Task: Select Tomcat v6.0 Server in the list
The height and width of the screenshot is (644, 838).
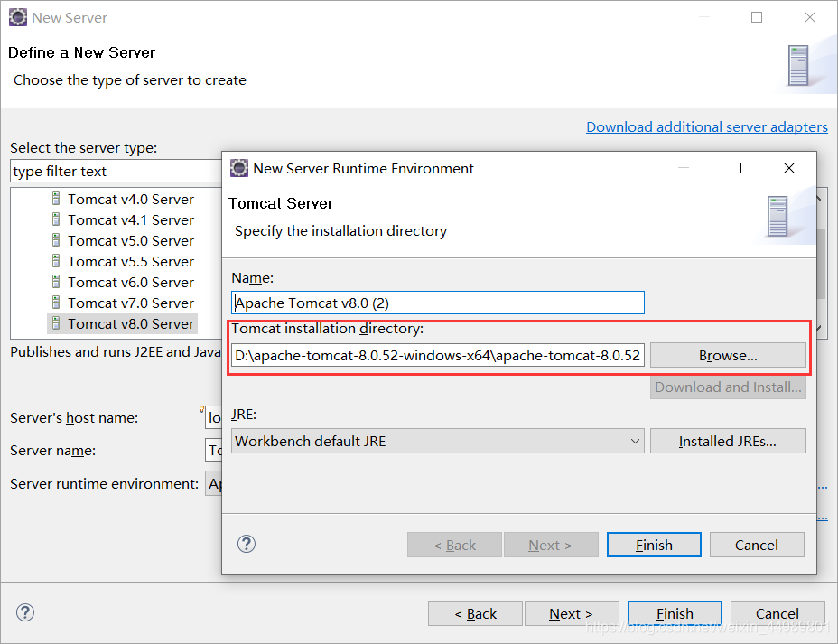Action: [130, 282]
